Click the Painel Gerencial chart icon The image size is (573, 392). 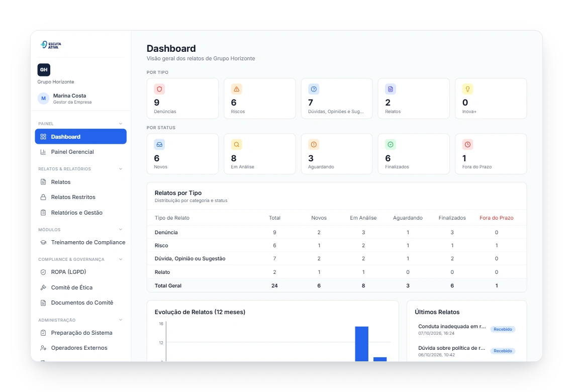[x=43, y=152]
